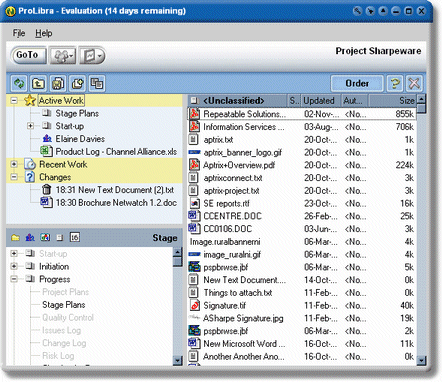
Task: Click trash icon beside New Text Document (2).txt
Action: pos(47,190)
